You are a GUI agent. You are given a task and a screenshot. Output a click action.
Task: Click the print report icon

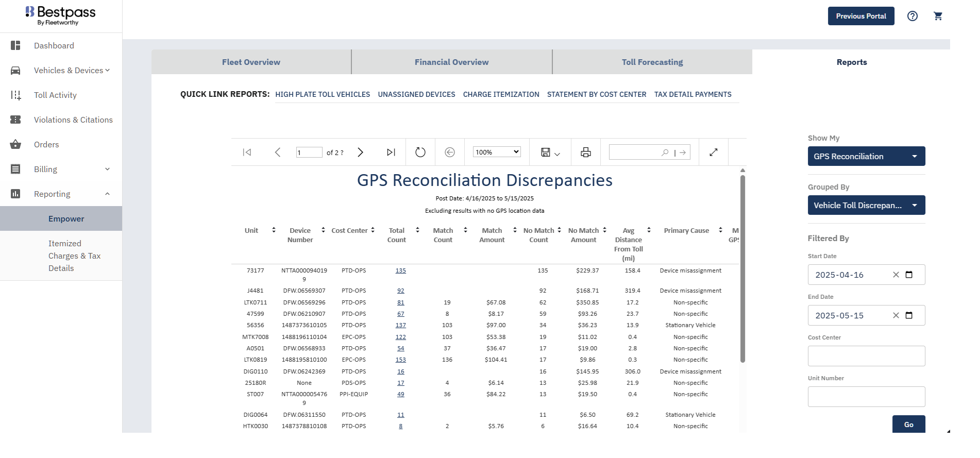point(585,152)
